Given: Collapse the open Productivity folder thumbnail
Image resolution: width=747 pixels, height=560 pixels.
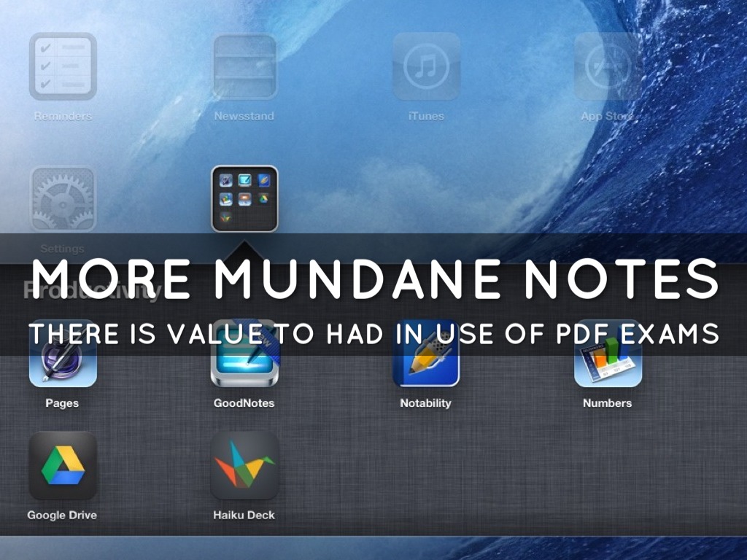Looking at the screenshot, I should click(244, 198).
